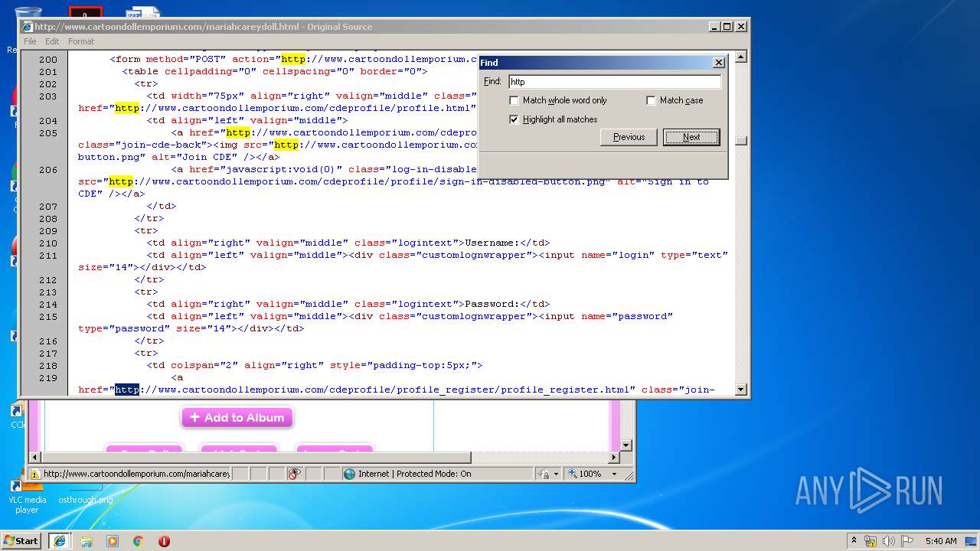Click highlighted http on line 200
The width and height of the screenshot is (980, 551).
point(293,60)
